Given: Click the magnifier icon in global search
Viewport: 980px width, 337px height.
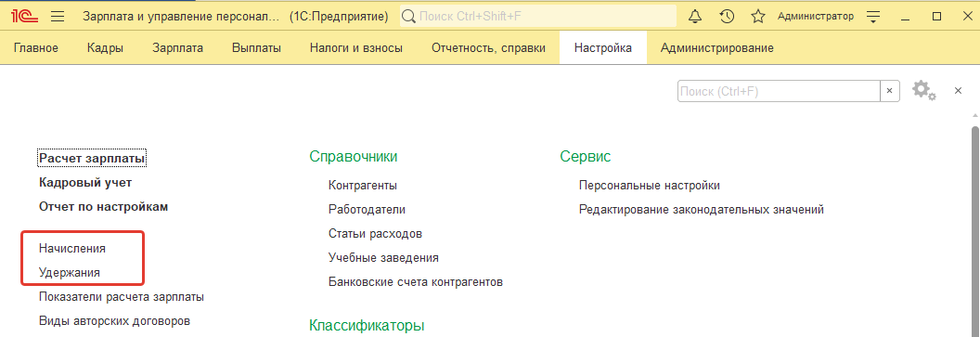Looking at the screenshot, I should click(x=408, y=17).
